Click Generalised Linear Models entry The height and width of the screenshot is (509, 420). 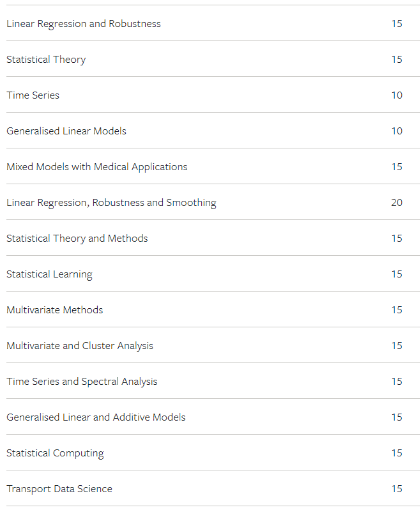tap(66, 131)
